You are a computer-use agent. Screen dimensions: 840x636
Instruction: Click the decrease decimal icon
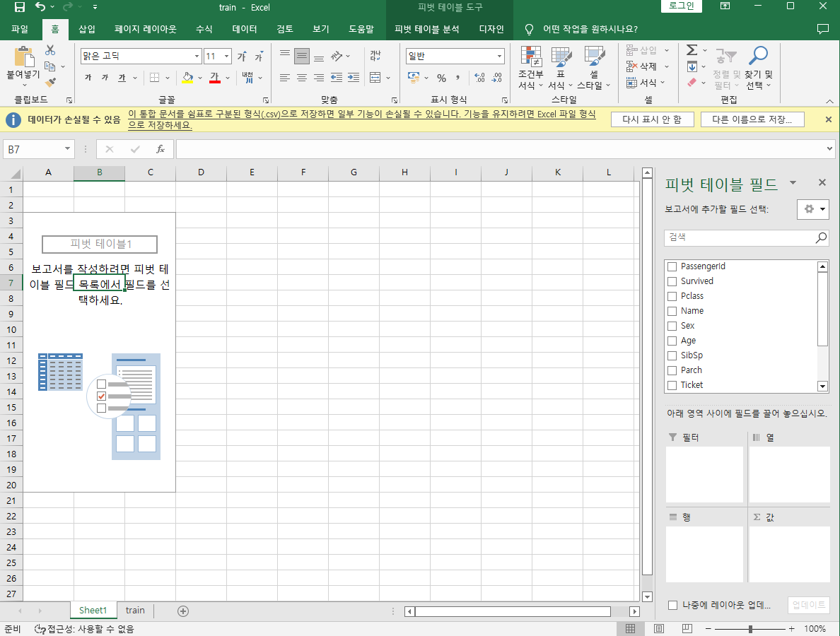pos(497,78)
